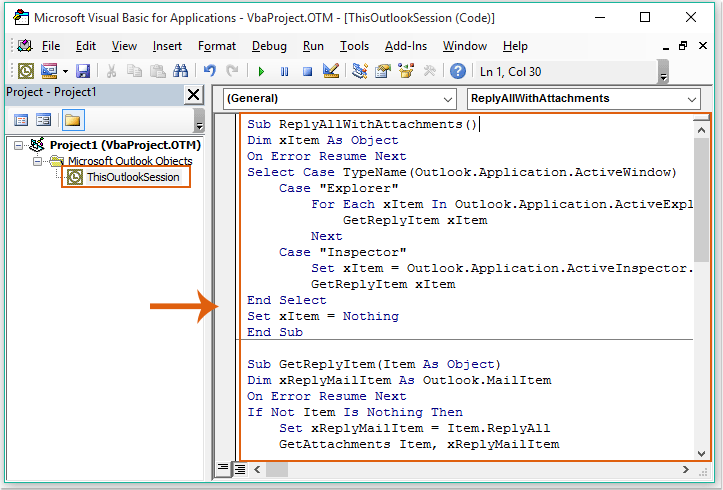The image size is (723, 490).
Task: Minimize the inner code window
Action: 665,47
